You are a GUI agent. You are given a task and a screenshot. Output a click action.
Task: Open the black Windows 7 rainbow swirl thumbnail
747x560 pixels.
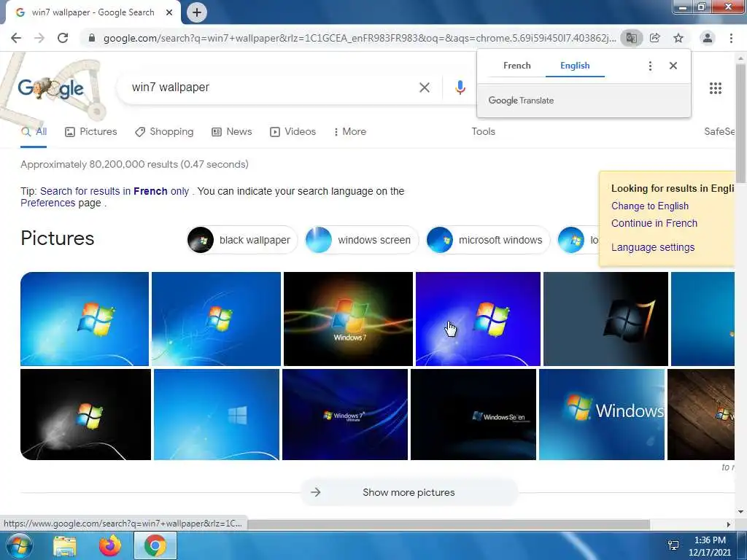coord(348,319)
